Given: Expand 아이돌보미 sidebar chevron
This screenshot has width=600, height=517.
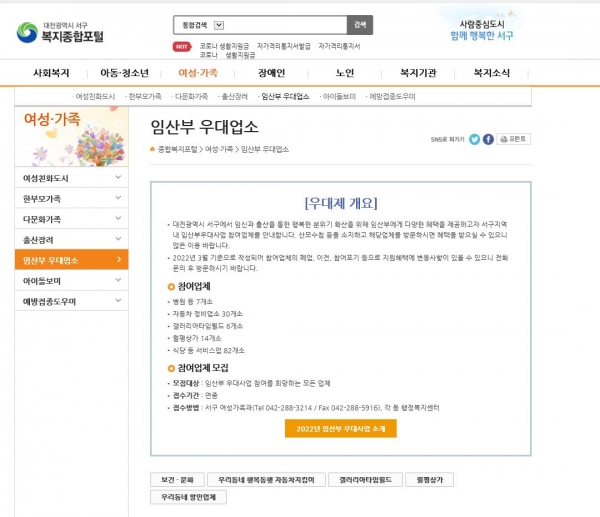Looking at the screenshot, I should tap(118, 280).
